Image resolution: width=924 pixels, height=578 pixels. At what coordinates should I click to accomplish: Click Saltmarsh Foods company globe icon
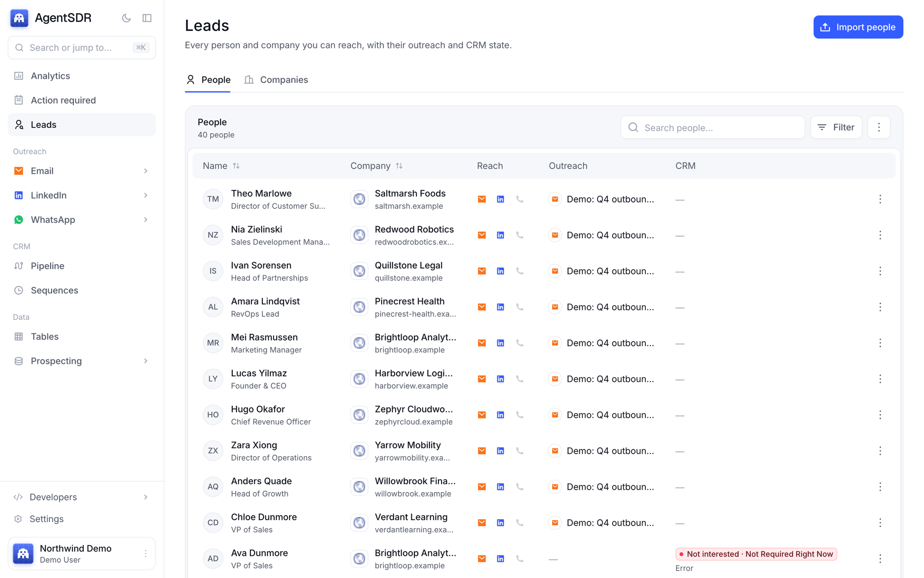pos(359,199)
